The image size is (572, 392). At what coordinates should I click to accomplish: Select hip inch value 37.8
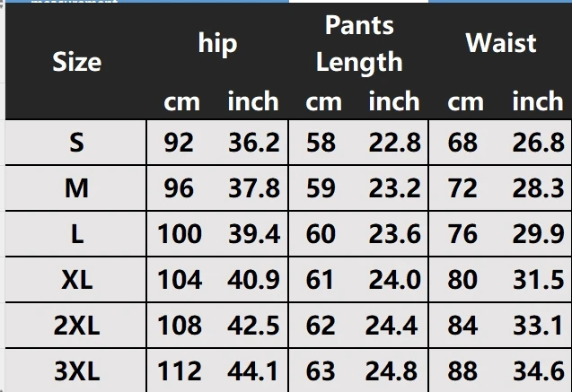(254, 188)
